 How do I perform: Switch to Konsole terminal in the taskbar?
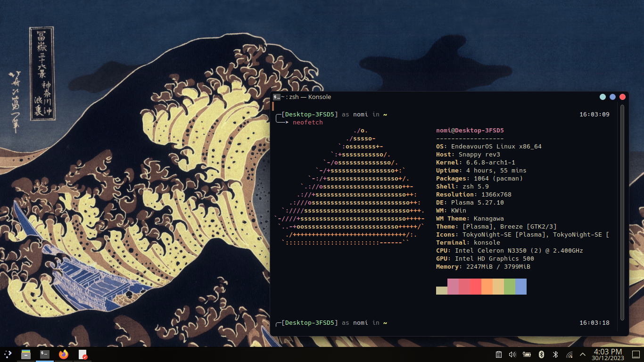(x=45, y=354)
